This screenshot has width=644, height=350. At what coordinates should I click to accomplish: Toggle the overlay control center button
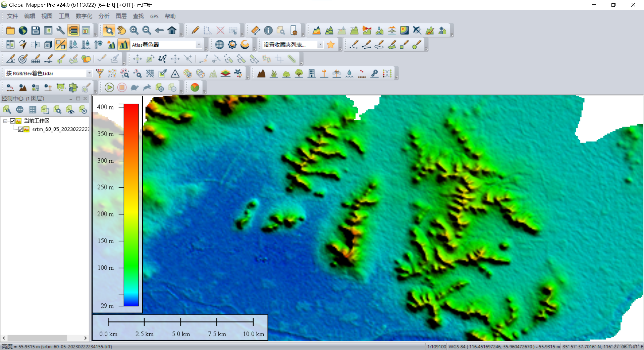click(x=73, y=31)
